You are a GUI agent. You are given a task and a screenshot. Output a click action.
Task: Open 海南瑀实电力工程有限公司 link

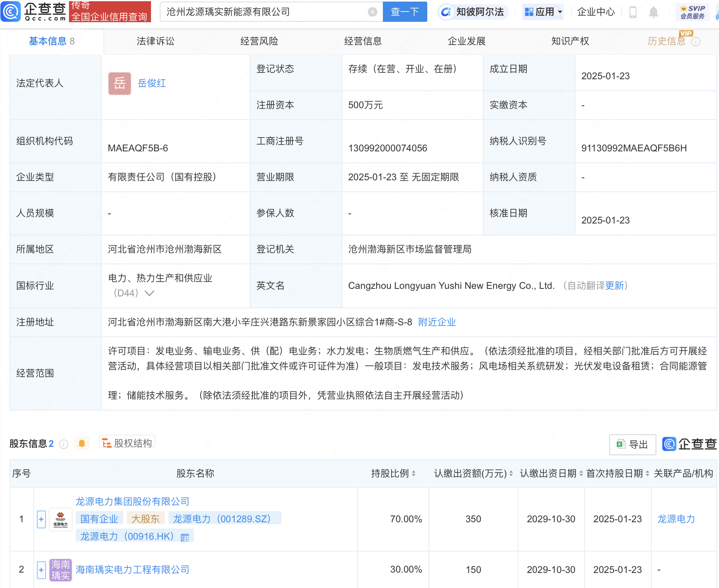coord(132,570)
